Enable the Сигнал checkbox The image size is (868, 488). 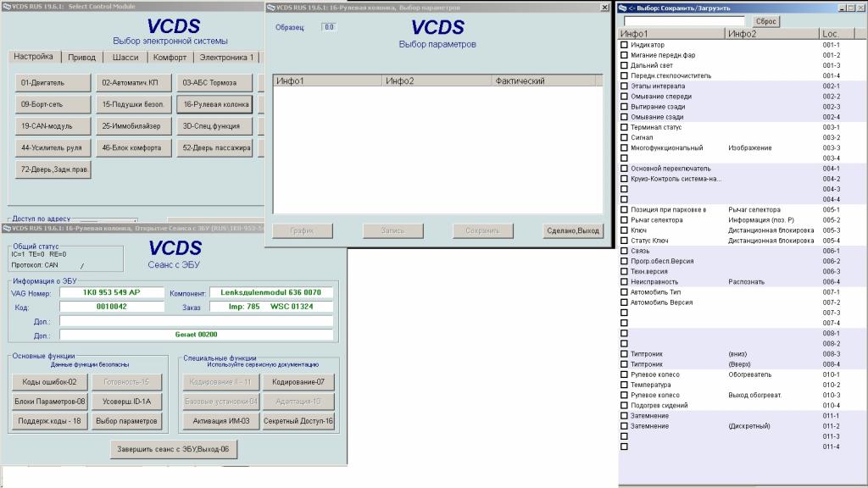[624, 138]
